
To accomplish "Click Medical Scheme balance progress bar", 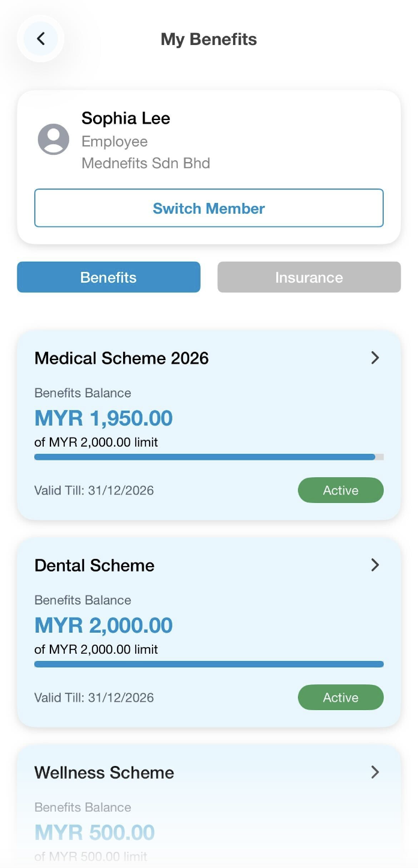I will [x=208, y=457].
